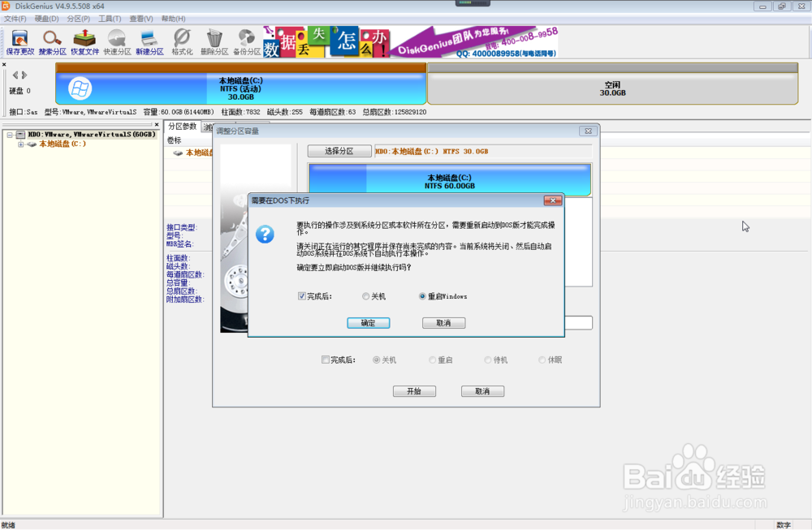Image resolution: width=812 pixels, height=530 pixels.
Task: Close the left disk tree panel
Action: click(157, 125)
